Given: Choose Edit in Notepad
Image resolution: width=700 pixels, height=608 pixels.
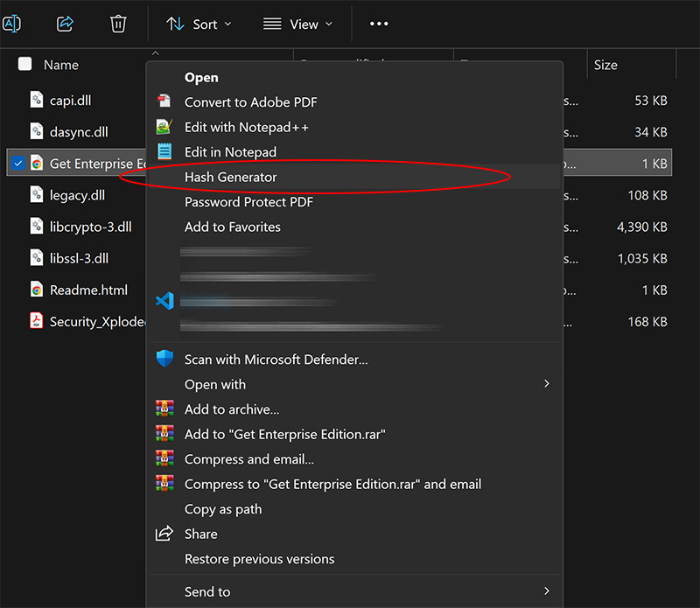Looking at the screenshot, I should click(230, 152).
